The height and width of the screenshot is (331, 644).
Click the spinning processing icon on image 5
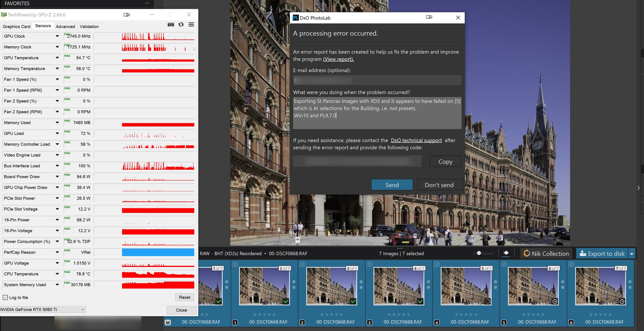pyautogui.click(x=487, y=301)
